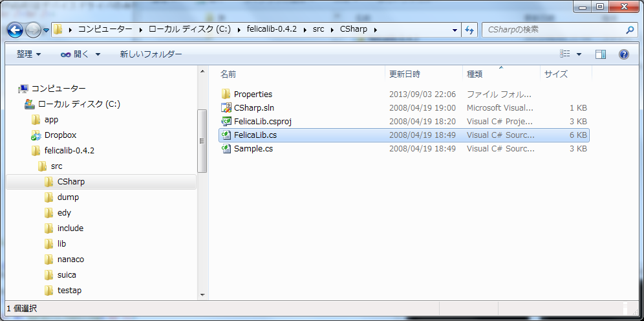Click the Back navigation arrow button
The image size is (644, 321).
point(16,30)
